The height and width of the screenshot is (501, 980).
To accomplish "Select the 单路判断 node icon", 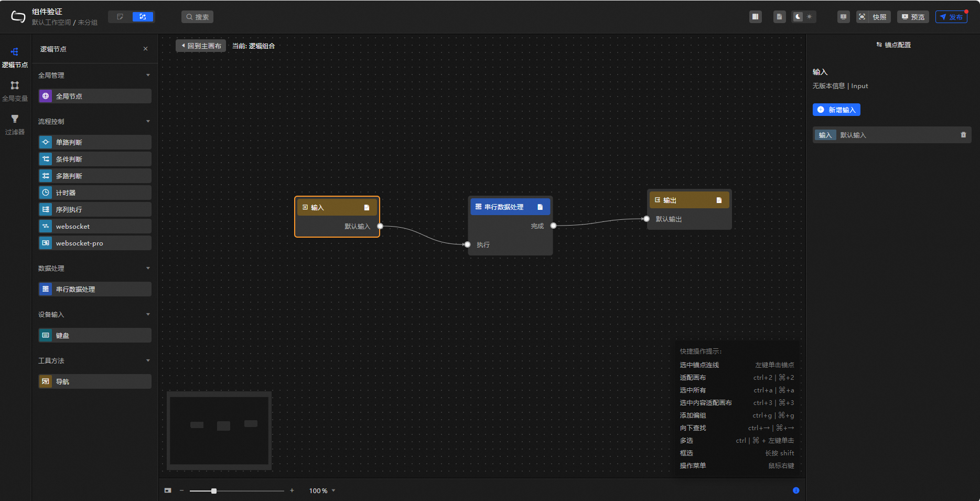I will 46,142.
